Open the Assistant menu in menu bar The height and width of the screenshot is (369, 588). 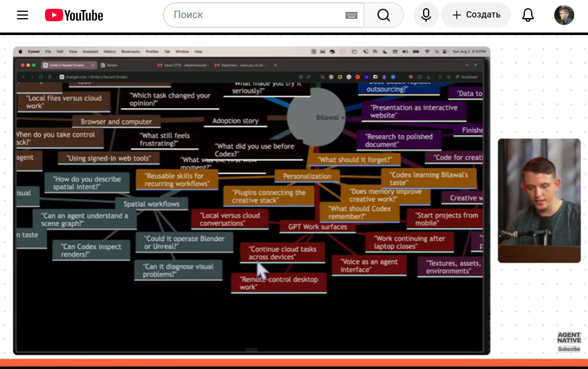click(91, 51)
